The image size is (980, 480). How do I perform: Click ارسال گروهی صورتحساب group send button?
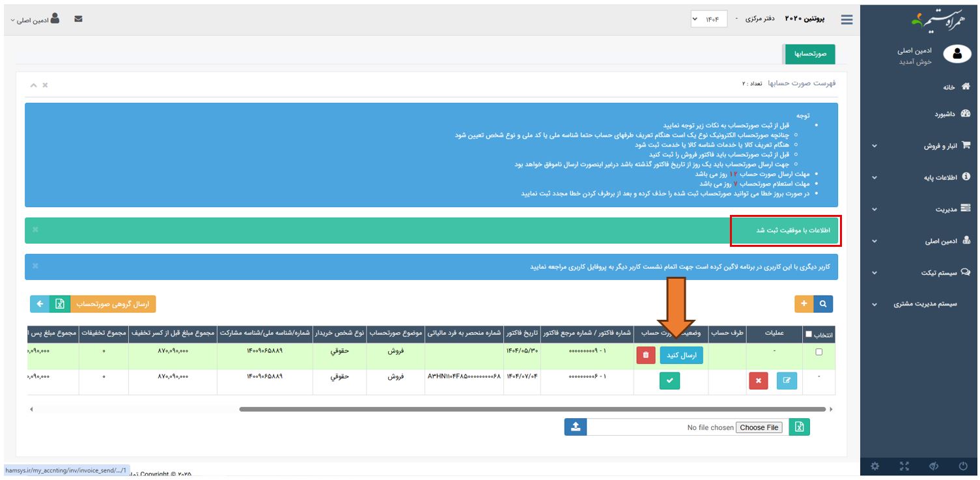tap(113, 304)
